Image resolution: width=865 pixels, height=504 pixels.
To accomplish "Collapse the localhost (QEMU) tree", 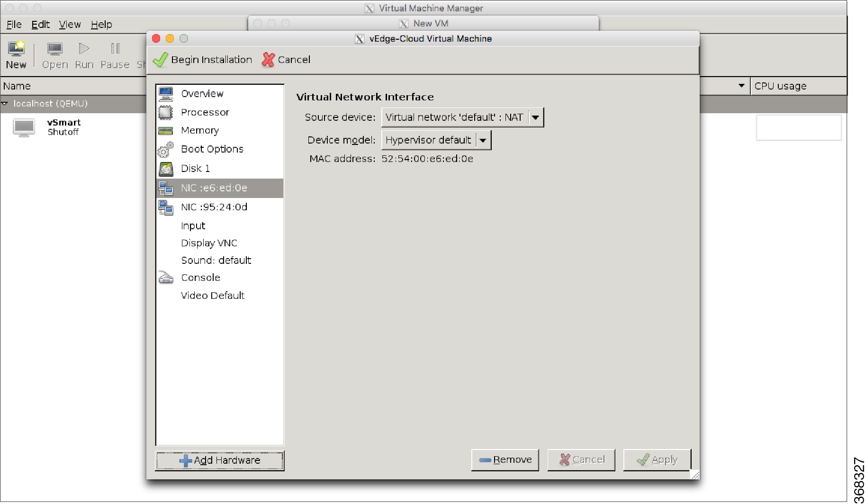I will (5, 103).
